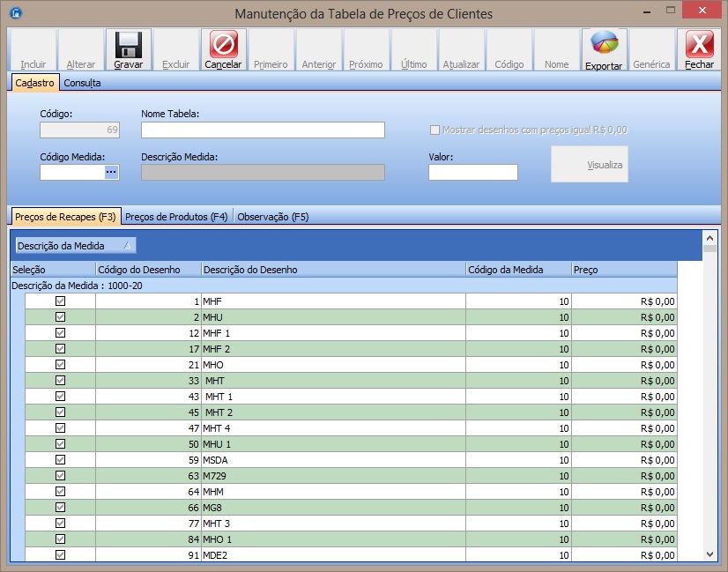Select the Observação (F5) tab
728x572 pixels.
tap(273, 216)
